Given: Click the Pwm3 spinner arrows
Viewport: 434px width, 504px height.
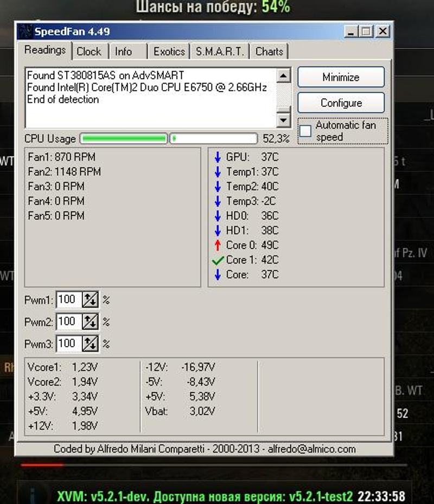Looking at the screenshot, I should [x=90, y=343].
